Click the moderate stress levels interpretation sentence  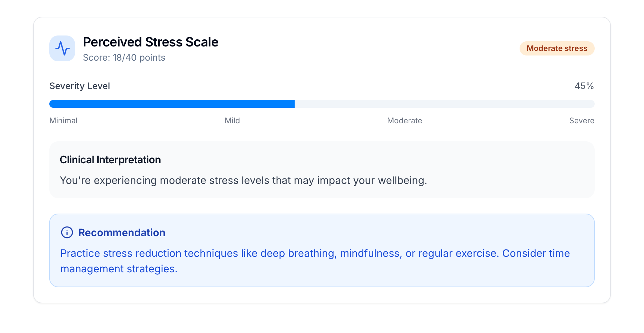pyautogui.click(x=243, y=180)
